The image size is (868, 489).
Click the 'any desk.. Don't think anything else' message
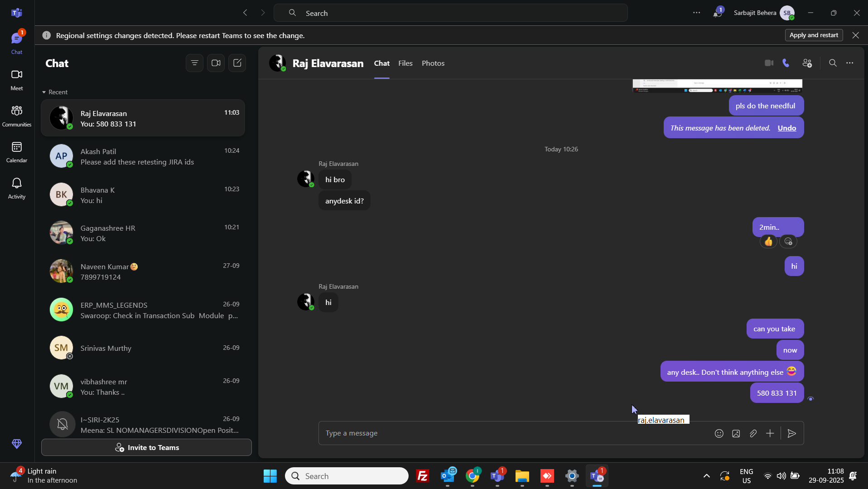(x=732, y=372)
